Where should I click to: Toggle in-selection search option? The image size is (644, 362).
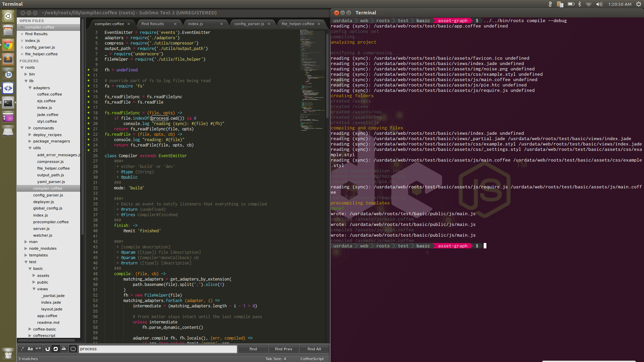coord(64,349)
